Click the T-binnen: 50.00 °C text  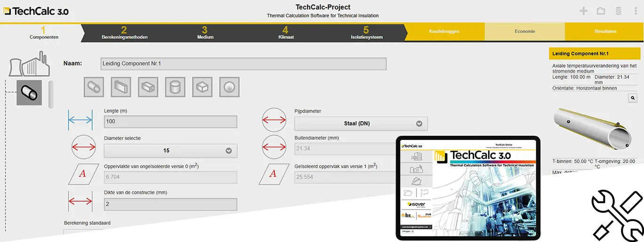tap(573, 161)
